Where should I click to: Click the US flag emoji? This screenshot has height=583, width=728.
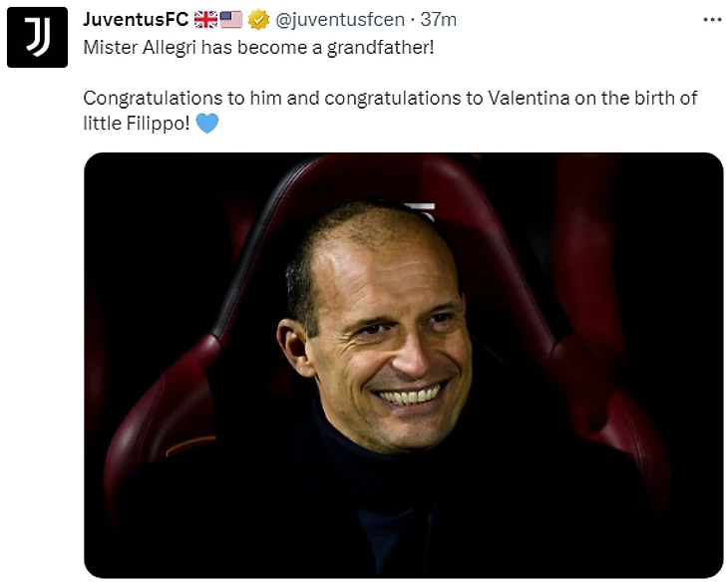click(231, 19)
